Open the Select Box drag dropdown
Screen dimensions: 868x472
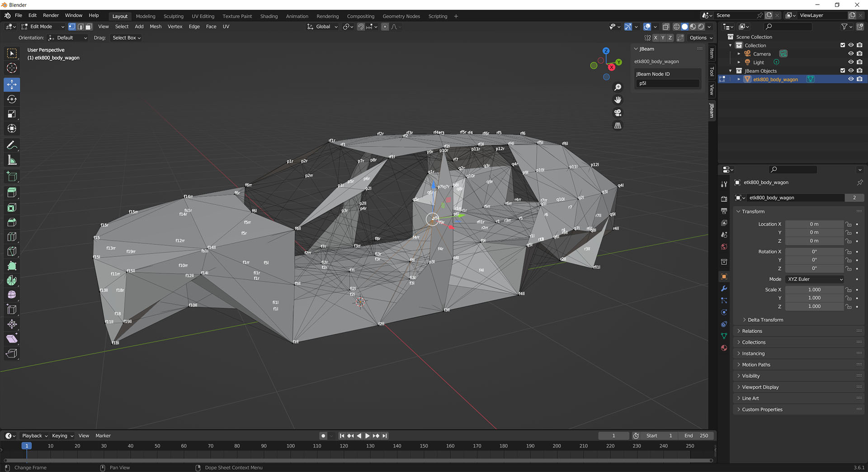click(127, 38)
